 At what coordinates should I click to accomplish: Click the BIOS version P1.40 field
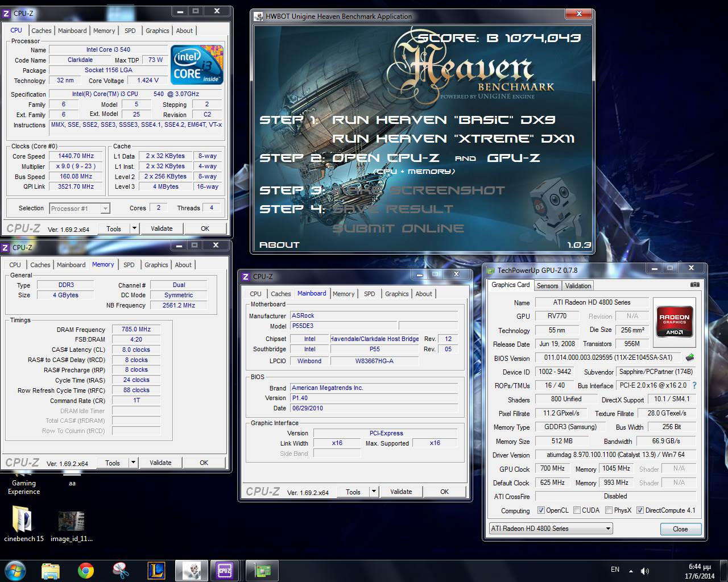click(374, 398)
